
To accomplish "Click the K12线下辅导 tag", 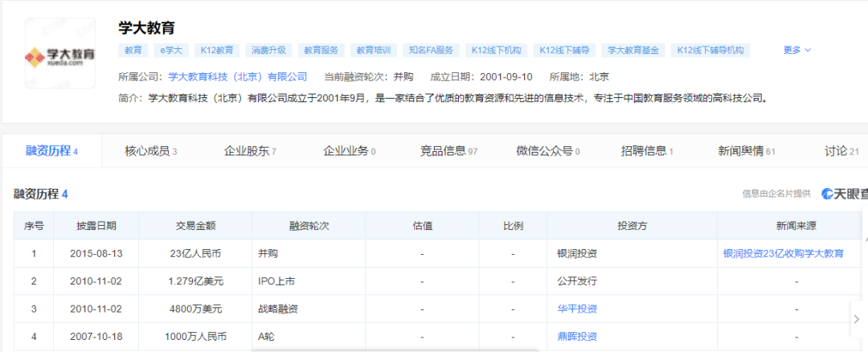I will pyautogui.click(x=565, y=51).
